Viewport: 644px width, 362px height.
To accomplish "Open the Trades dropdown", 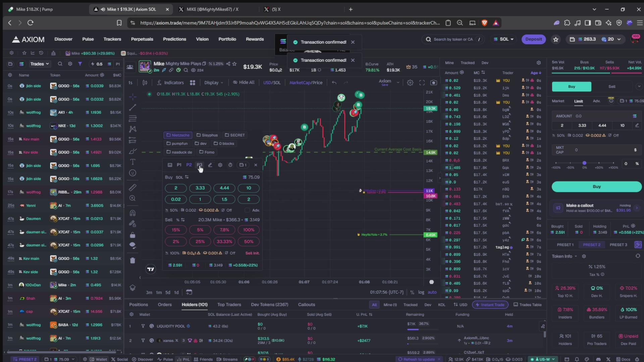I will [40, 64].
